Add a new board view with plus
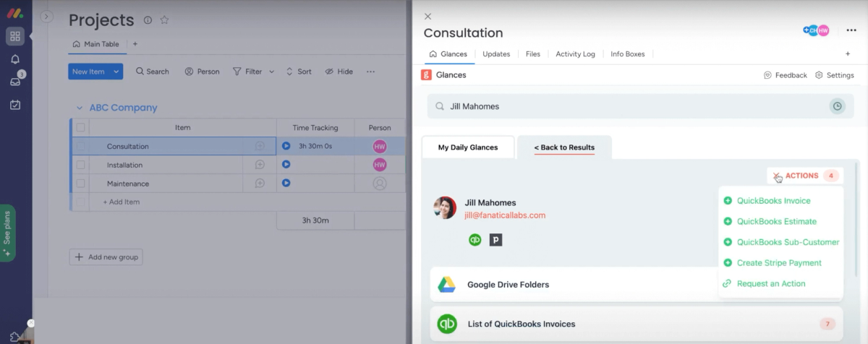This screenshot has width=868, height=344. tap(135, 44)
